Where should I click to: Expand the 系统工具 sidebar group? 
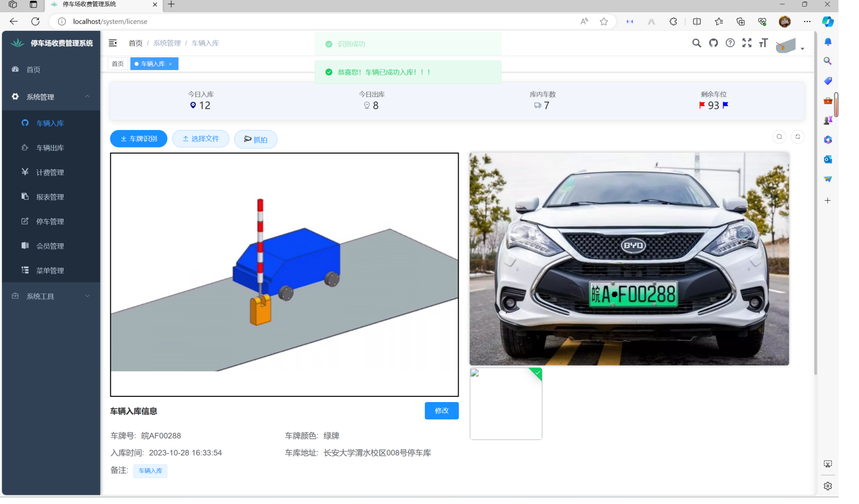point(51,297)
